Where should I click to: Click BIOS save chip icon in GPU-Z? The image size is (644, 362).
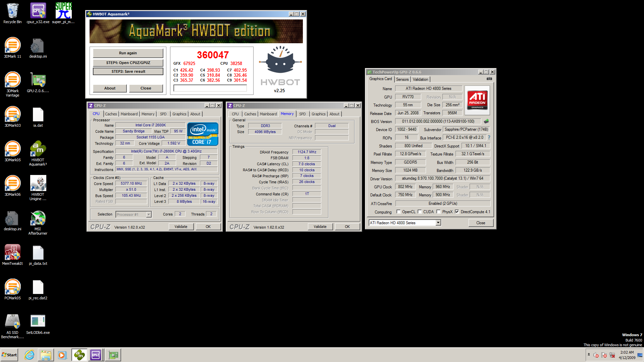tap(486, 121)
